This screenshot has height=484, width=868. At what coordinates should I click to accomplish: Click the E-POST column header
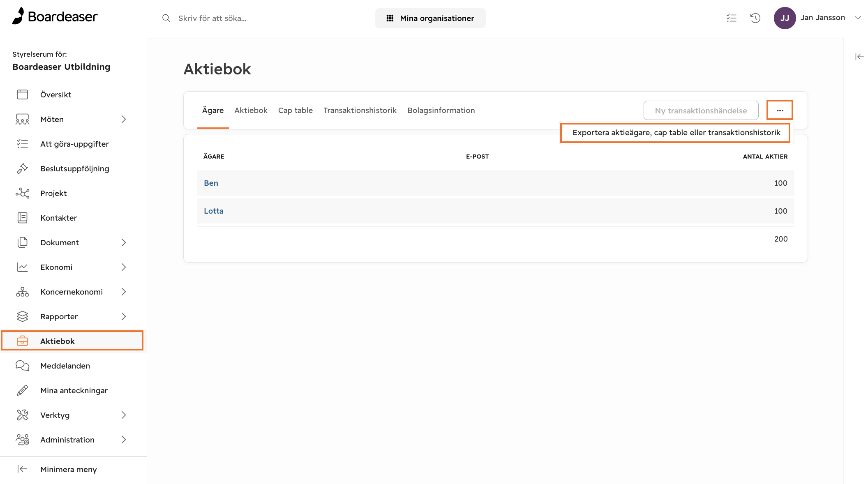point(477,157)
